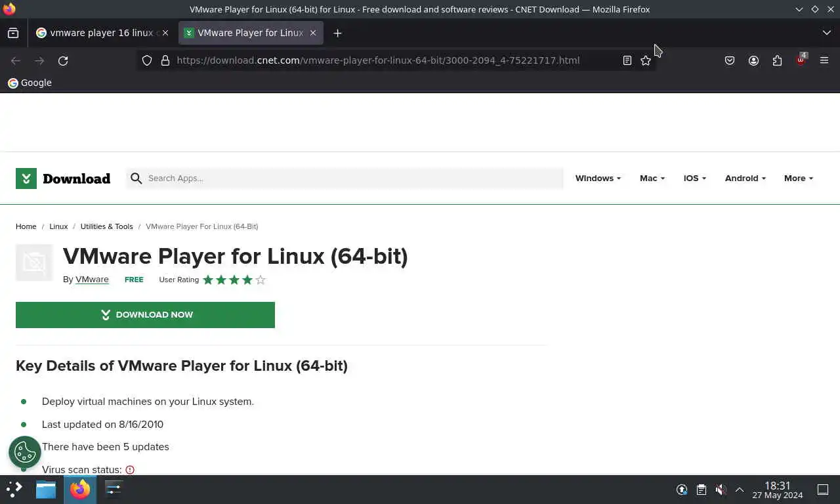Click 'VMware Player For Linux (64-Bit)' breadcrumb text
Screen dimensions: 840x504
pyautogui.click(x=202, y=226)
